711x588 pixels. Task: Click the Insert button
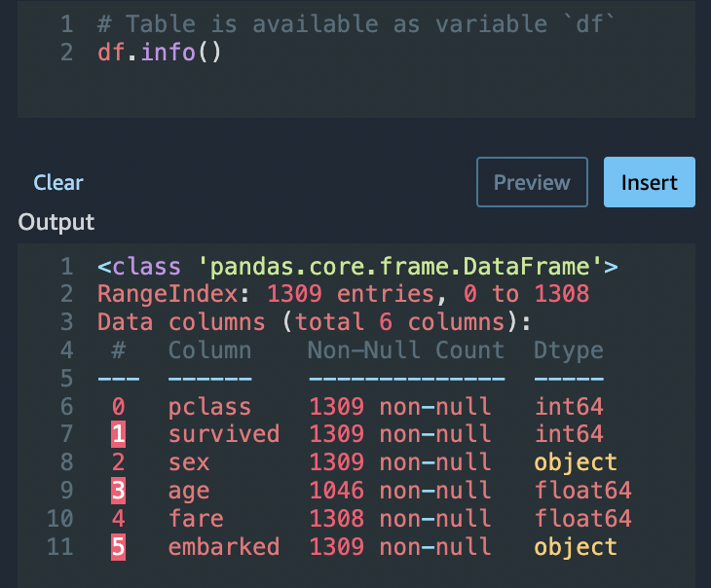tap(649, 182)
